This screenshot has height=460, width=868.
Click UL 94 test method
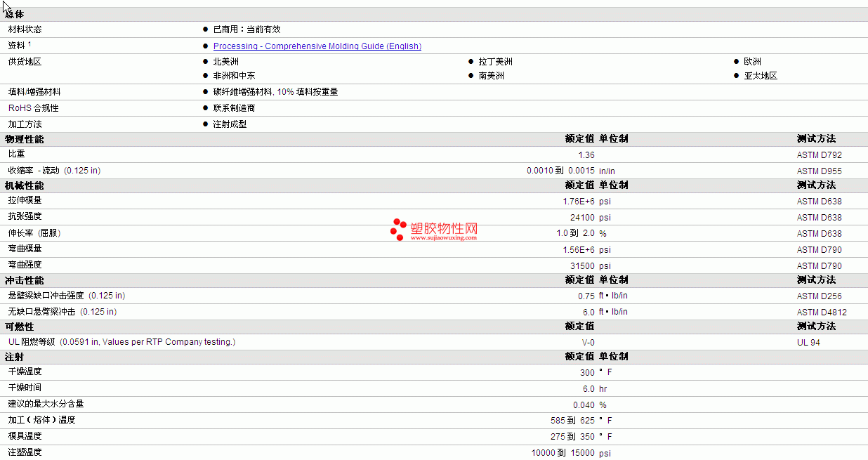808,343
